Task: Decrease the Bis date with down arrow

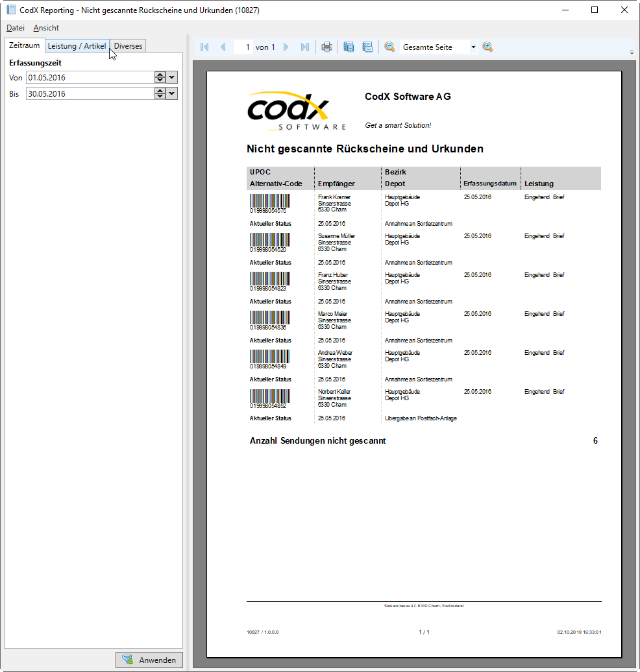Action: coord(160,97)
